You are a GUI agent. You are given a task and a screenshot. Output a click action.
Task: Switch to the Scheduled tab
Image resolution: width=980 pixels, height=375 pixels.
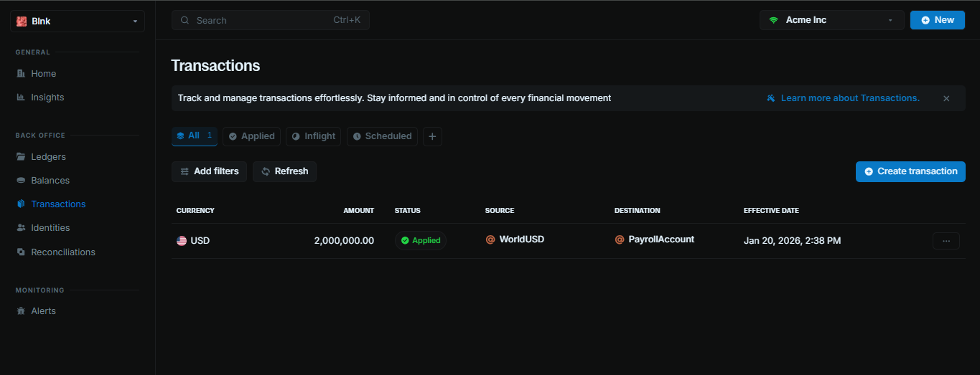click(382, 136)
